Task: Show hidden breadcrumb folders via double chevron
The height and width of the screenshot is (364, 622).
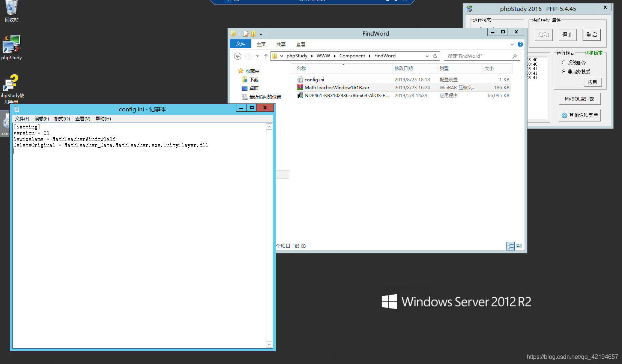Action: (x=282, y=56)
